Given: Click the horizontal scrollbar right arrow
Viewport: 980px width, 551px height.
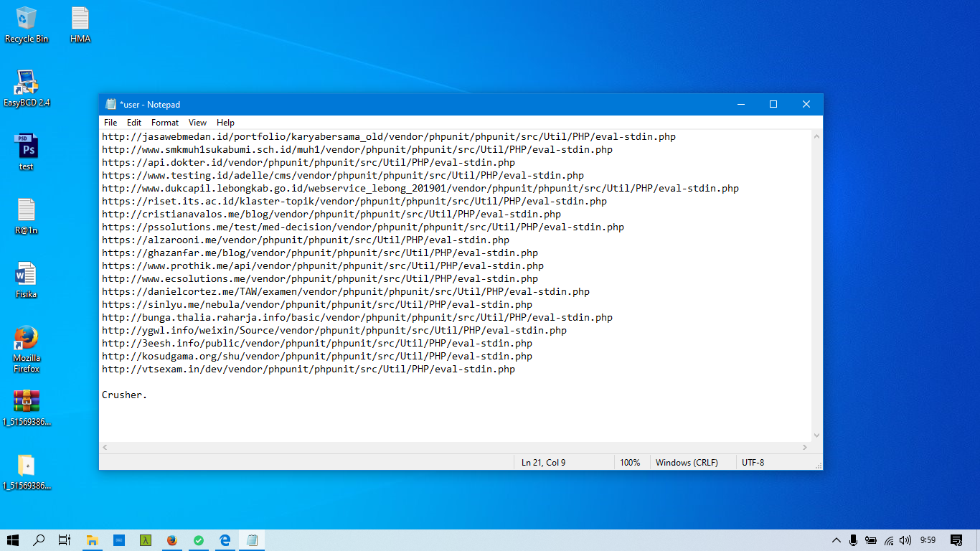Looking at the screenshot, I should (805, 448).
